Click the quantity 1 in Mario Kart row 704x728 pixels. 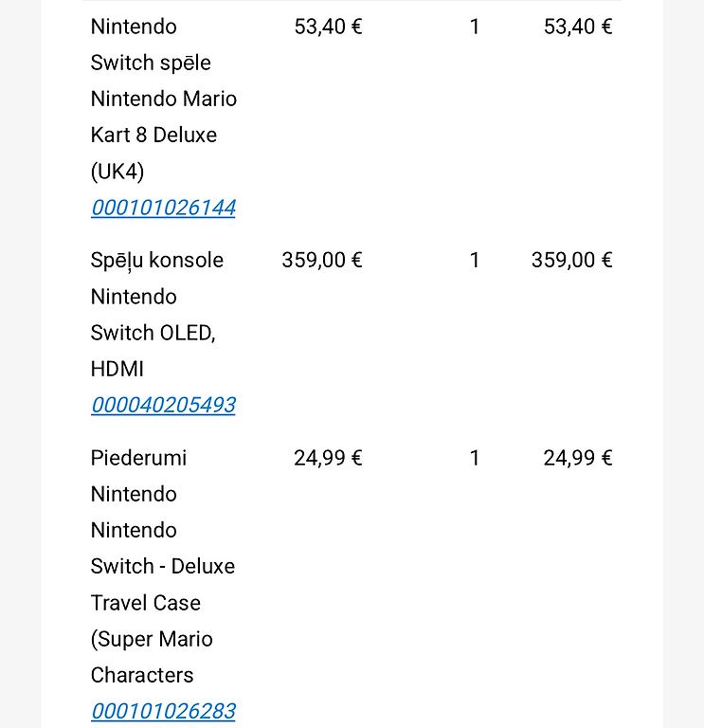click(475, 27)
